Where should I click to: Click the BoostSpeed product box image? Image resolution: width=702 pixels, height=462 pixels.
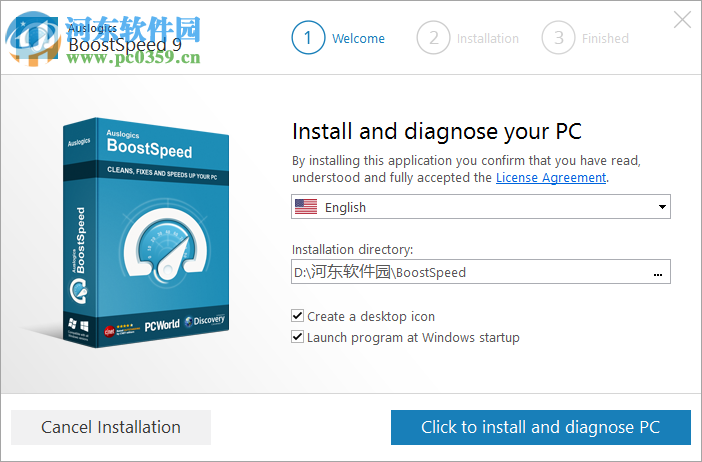click(x=146, y=233)
